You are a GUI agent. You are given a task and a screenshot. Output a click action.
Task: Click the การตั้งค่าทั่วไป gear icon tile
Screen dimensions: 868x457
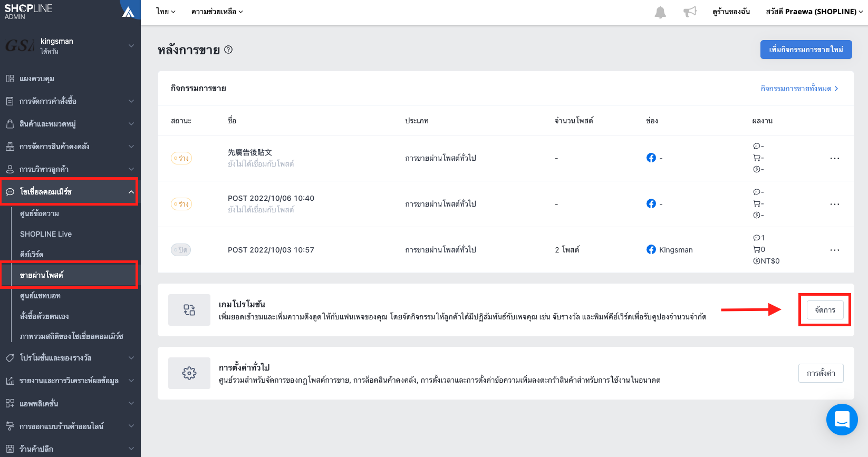(189, 373)
